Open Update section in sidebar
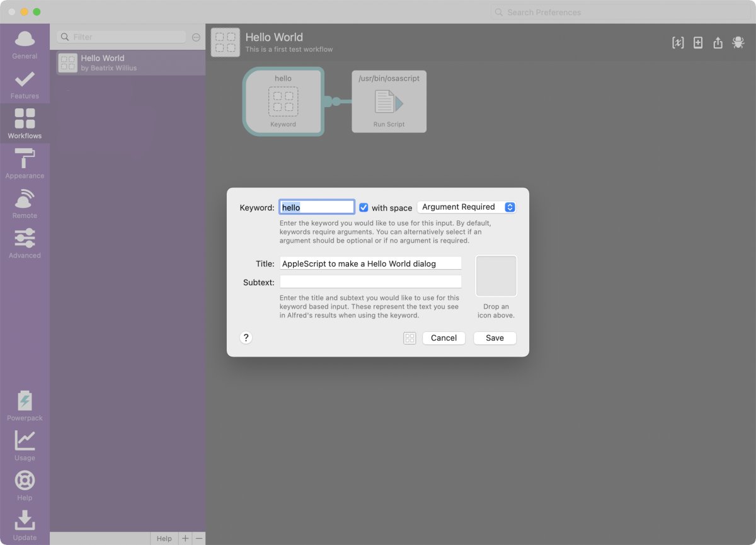This screenshot has height=545, width=756. [25, 526]
